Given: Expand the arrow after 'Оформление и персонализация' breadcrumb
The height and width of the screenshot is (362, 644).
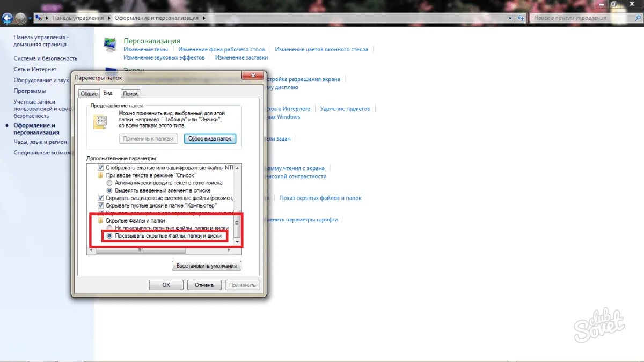Looking at the screenshot, I should [x=204, y=18].
